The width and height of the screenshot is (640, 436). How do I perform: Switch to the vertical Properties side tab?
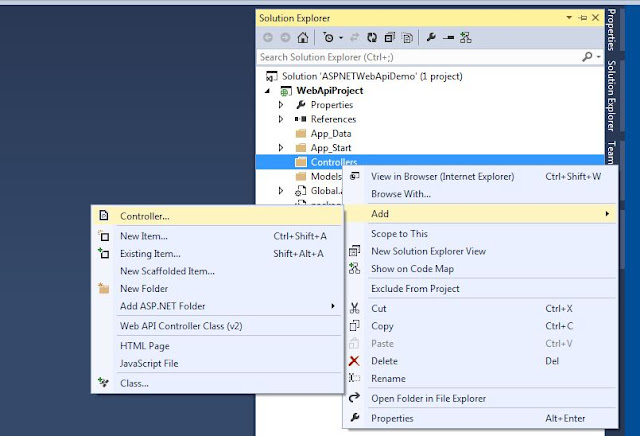(611, 29)
